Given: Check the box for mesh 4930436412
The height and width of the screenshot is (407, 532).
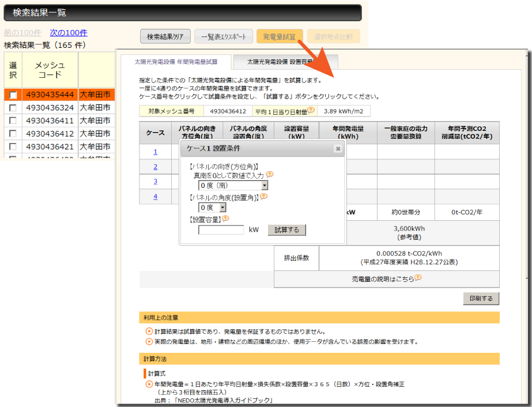Looking at the screenshot, I should click(x=13, y=133).
